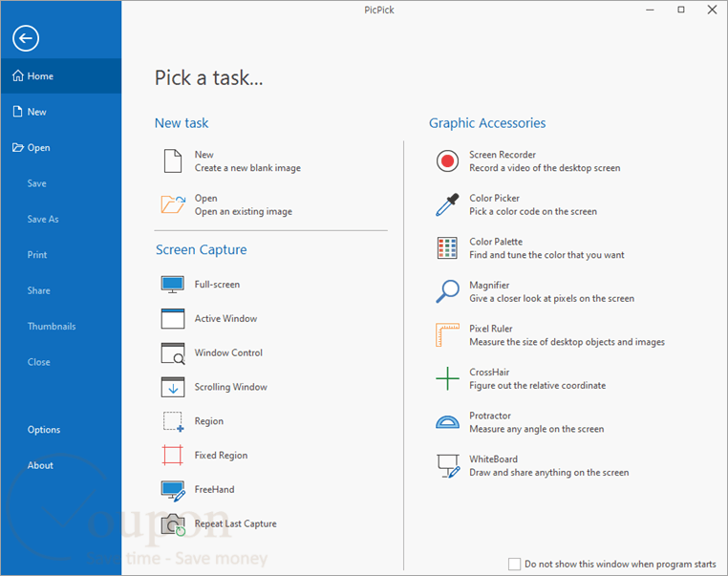This screenshot has width=728, height=576.
Task: Click 'Draw and share anything on the screen'
Action: coord(548,473)
